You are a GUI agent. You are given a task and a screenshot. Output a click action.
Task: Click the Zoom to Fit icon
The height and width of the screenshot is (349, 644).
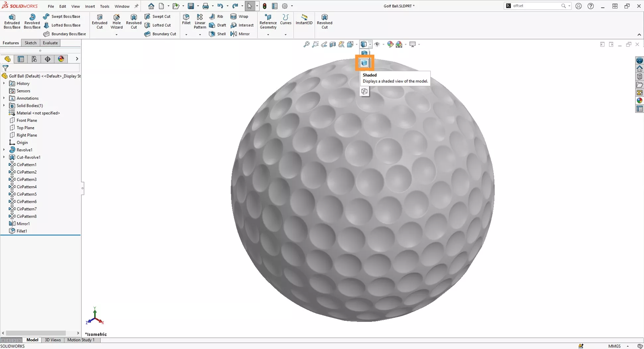[306, 44]
